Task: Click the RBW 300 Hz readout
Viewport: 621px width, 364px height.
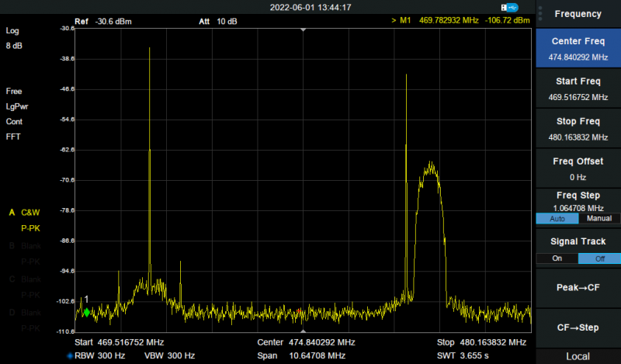Action: click(x=100, y=355)
